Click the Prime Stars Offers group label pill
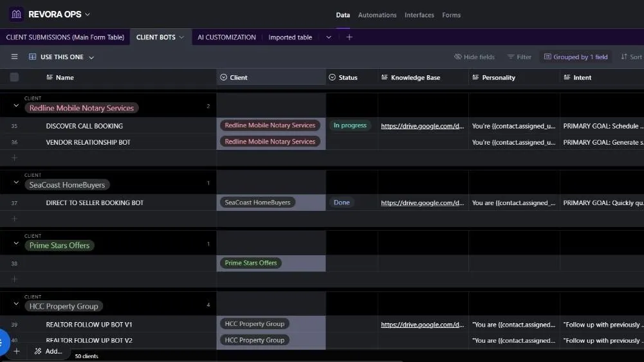 click(x=60, y=246)
